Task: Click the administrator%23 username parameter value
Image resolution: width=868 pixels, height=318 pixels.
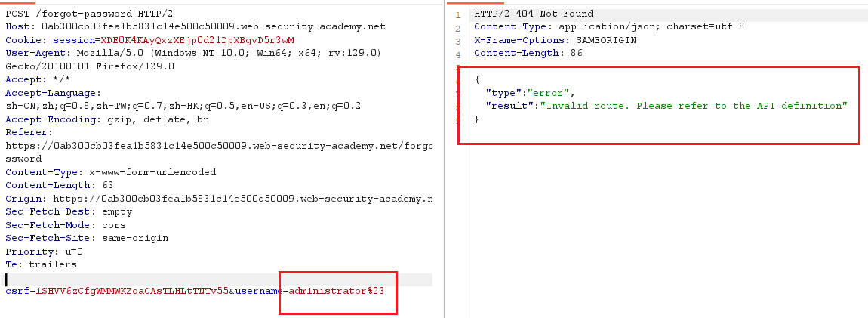Action: coord(337,291)
